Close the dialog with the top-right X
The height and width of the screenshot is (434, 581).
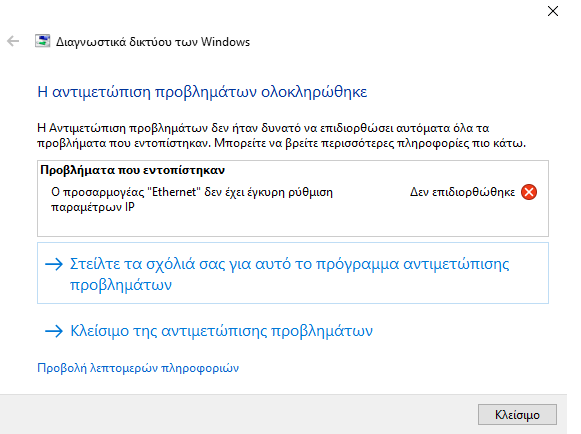pos(553,11)
